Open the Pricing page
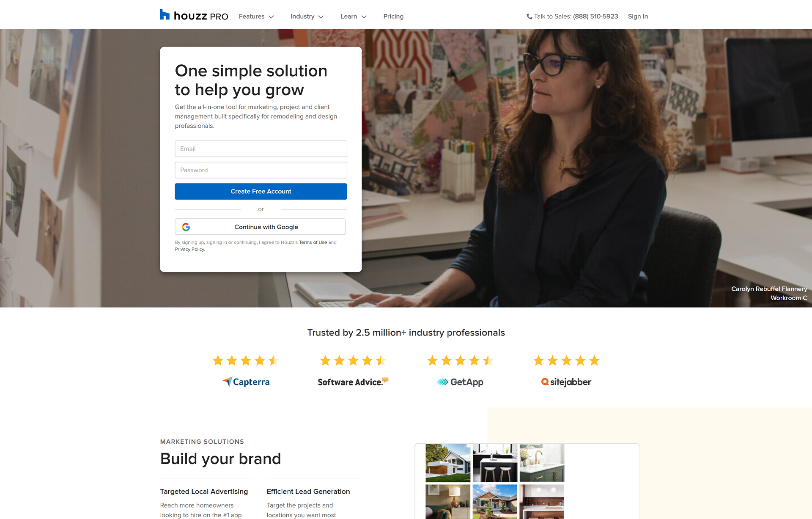This screenshot has height=519, width=812. 393,16
